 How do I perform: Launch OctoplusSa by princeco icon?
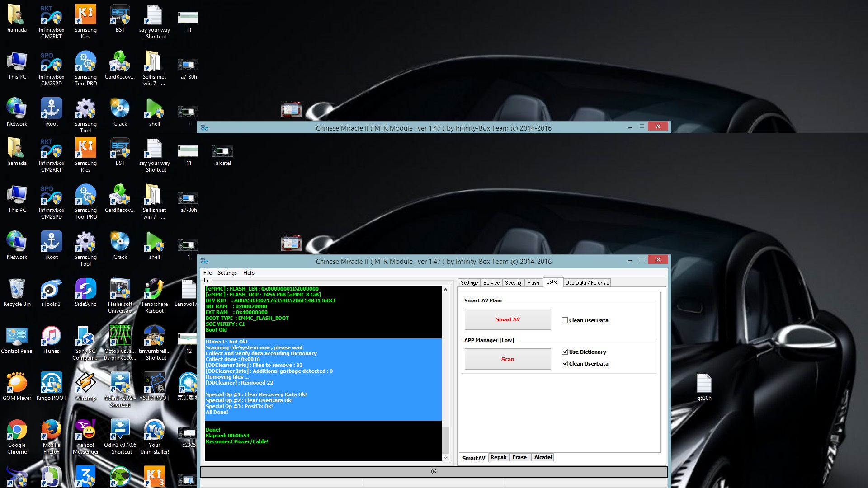click(x=120, y=343)
